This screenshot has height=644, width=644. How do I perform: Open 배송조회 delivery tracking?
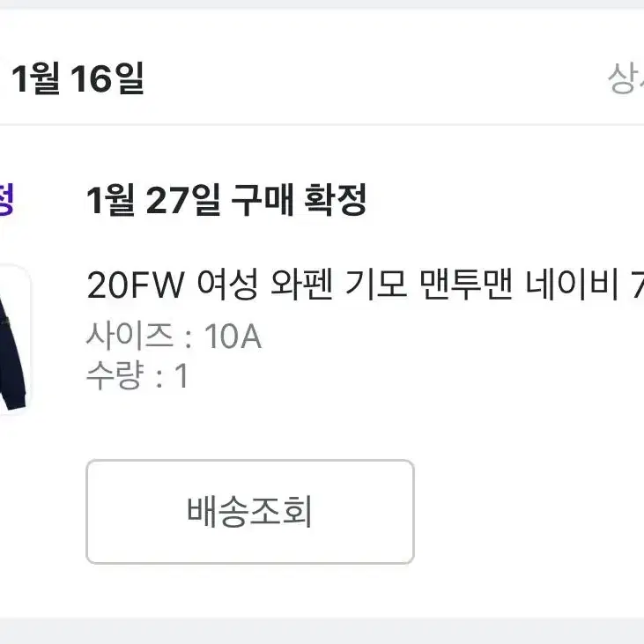click(249, 512)
